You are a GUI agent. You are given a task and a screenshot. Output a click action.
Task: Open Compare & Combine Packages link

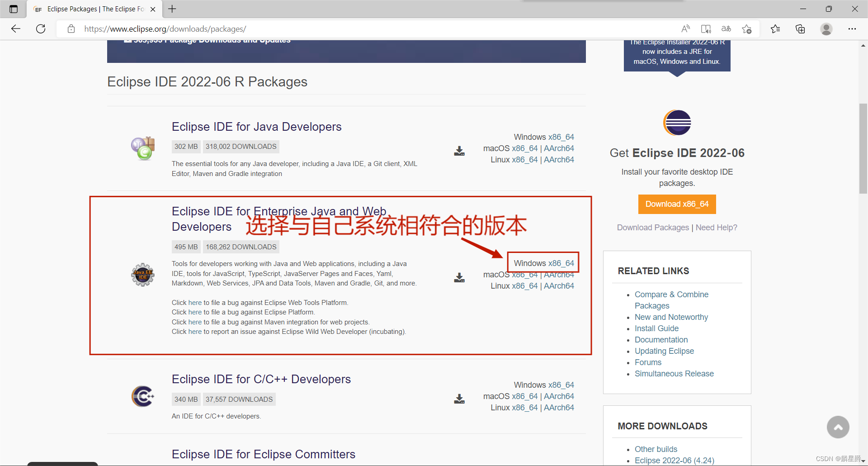click(671, 300)
